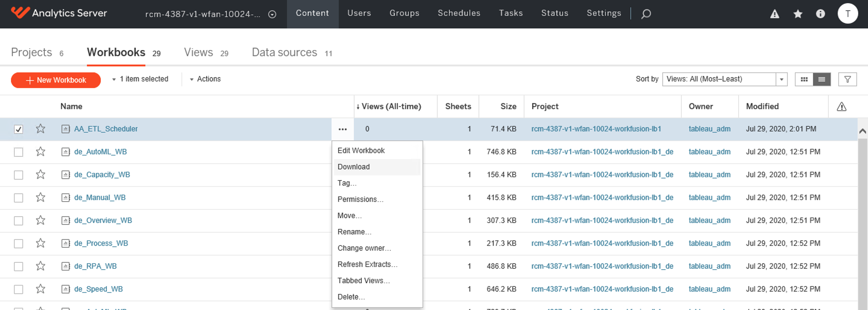This screenshot has width=868, height=310.
Task: Favorite the de_Overview_WB workbook star
Action: point(40,220)
